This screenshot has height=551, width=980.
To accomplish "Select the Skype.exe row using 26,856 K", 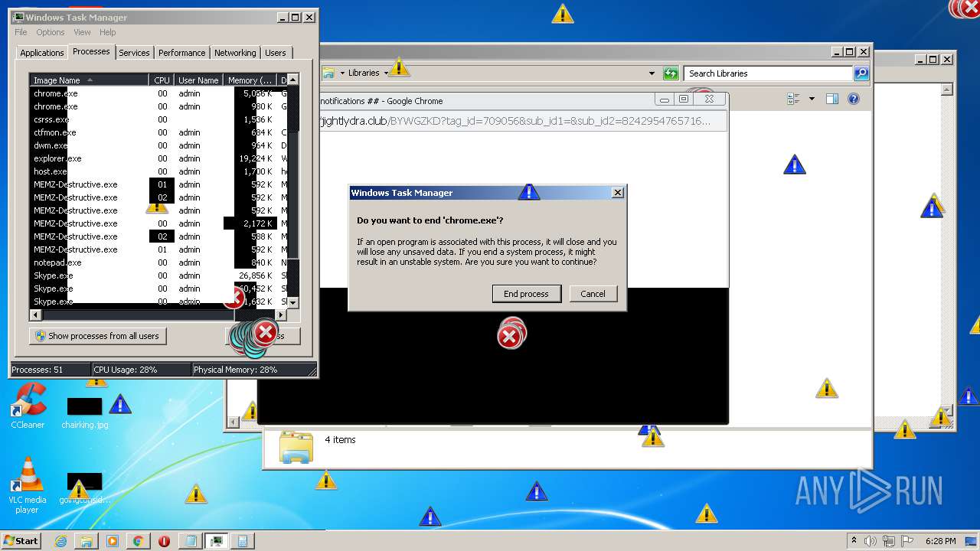I will [x=158, y=275].
